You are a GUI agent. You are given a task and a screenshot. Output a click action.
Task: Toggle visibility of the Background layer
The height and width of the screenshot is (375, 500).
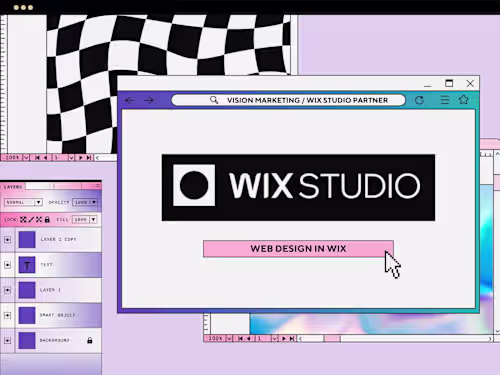(x=7, y=340)
